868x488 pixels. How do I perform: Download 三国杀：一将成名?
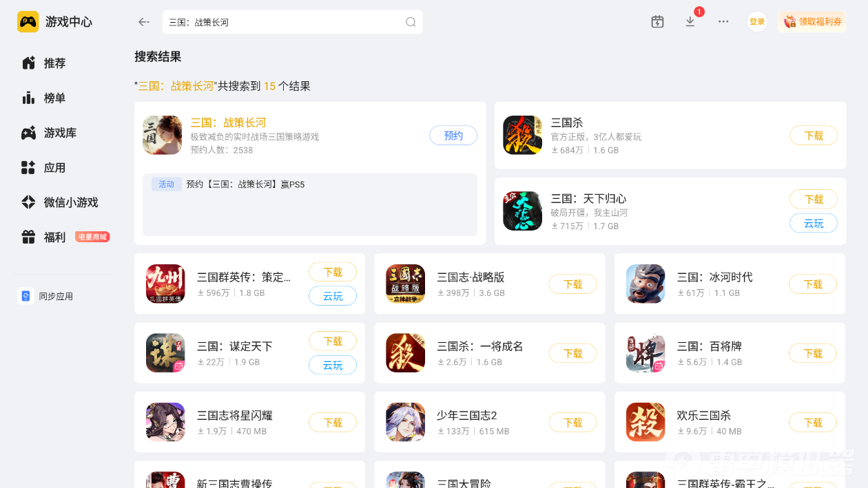click(x=572, y=353)
